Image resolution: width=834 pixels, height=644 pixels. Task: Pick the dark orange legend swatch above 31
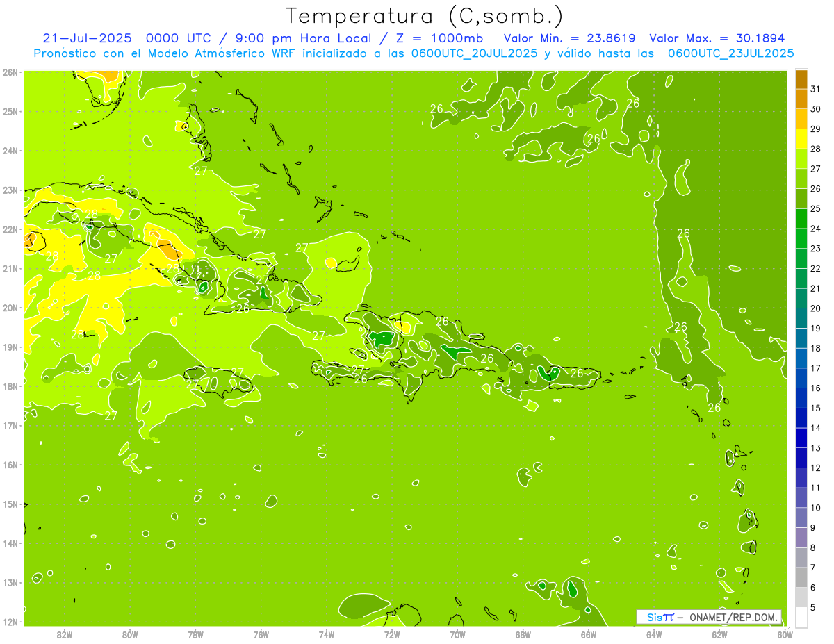tap(801, 79)
